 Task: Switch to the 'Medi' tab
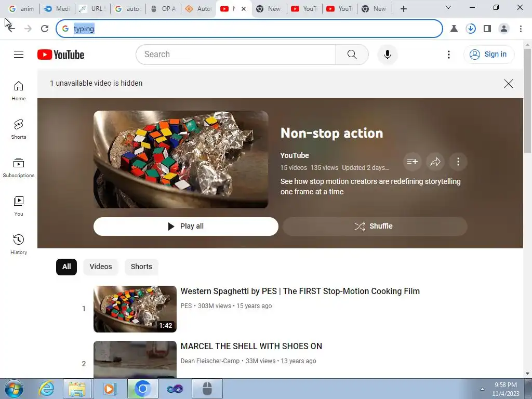tap(57, 9)
